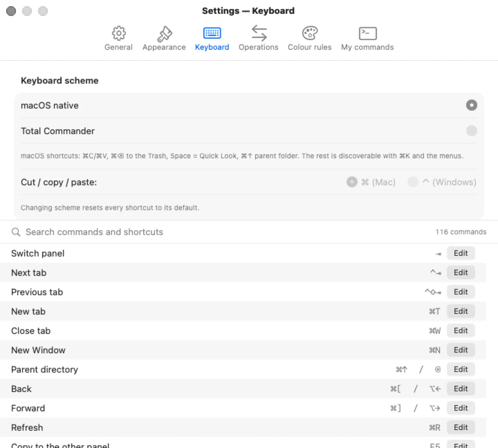Select the Next tab command row
Viewport: 498px width, 448px height.
pyautogui.click(x=243, y=272)
